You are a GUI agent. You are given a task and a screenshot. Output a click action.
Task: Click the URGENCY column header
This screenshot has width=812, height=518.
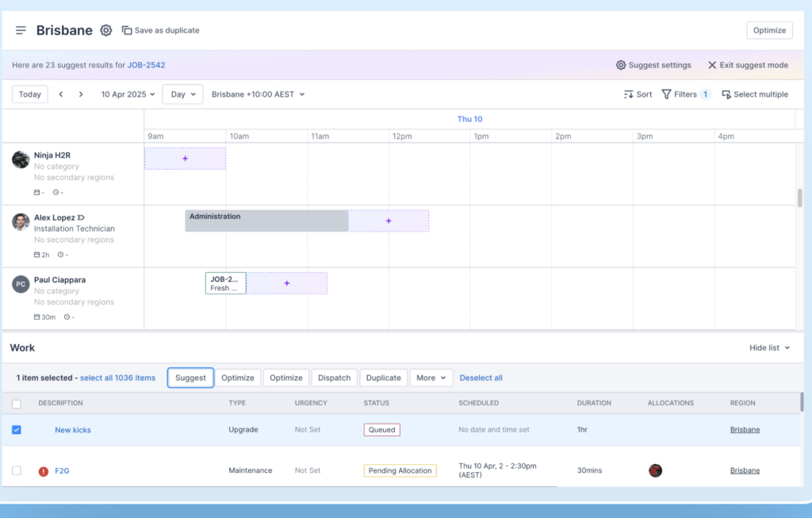(x=311, y=403)
